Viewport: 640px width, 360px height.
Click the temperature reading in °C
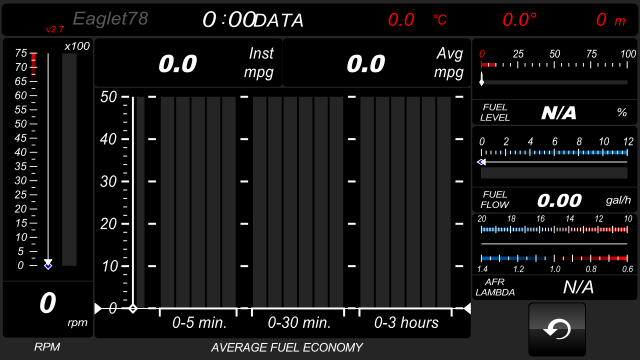pos(417,20)
